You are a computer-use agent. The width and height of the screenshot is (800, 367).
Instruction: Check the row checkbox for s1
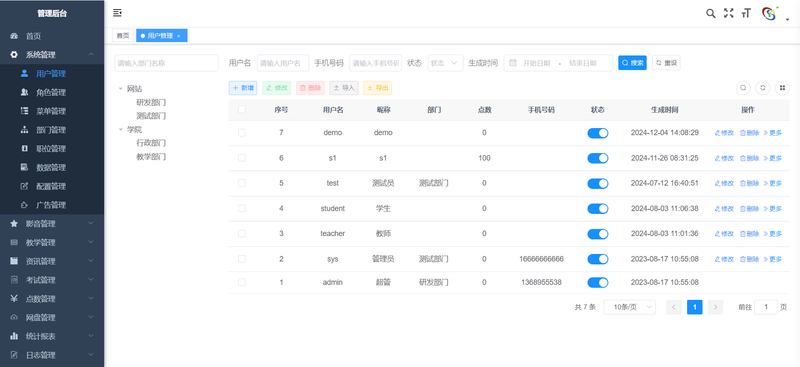pos(242,158)
